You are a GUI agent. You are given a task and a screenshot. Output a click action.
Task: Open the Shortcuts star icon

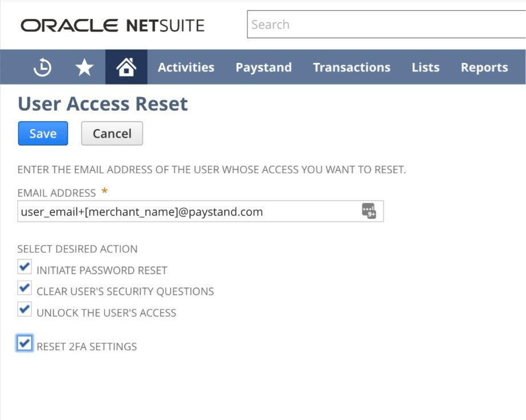[x=84, y=67]
